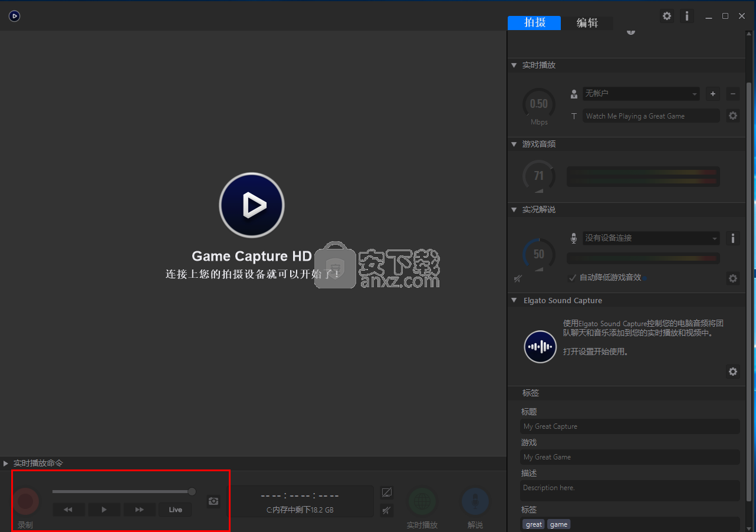Image resolution: width=756 pixels, height=532 pixels.
Task: Play the captured video
Action: tap(104, 510)
